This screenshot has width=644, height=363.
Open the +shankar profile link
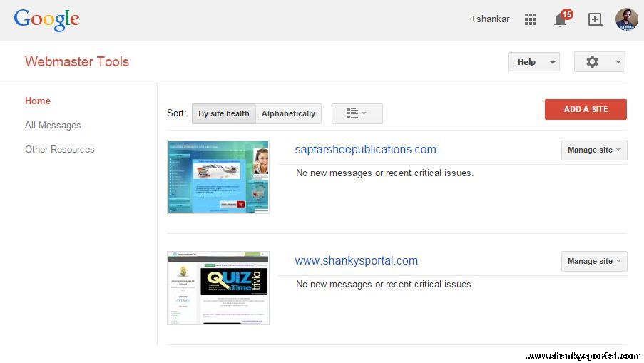(x=490, y=19)
